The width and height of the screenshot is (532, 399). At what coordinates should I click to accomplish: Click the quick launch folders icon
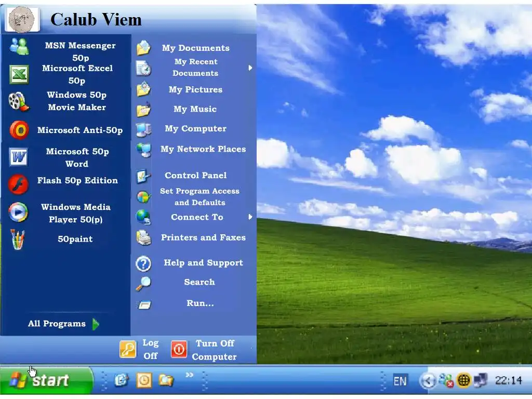pos(166,380)
